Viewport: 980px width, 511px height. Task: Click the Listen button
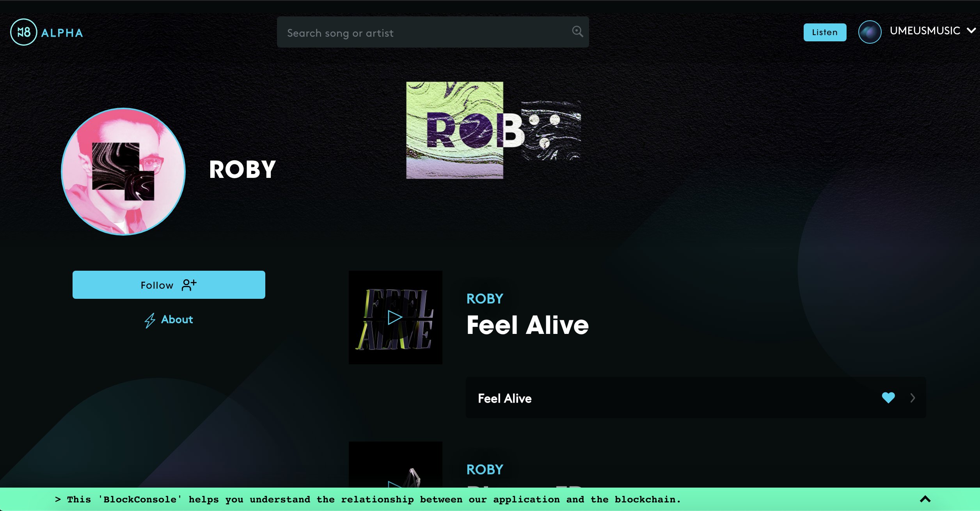(x=825, y=32)
